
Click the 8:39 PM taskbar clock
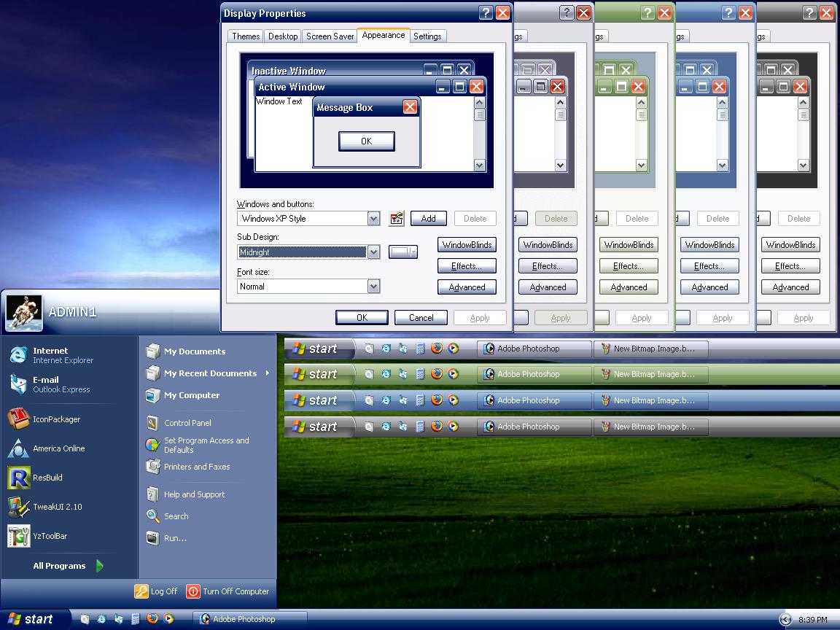pyautogui.click(x=813, y=619)
